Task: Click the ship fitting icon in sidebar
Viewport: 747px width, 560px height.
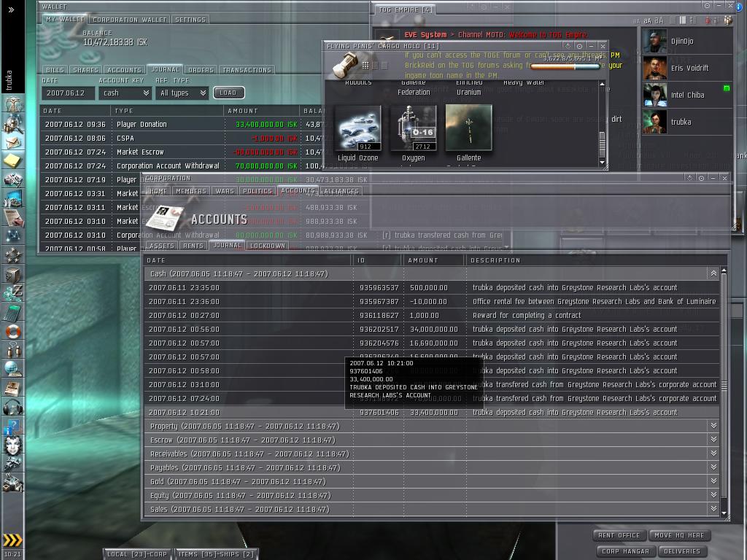Action: 13,179
